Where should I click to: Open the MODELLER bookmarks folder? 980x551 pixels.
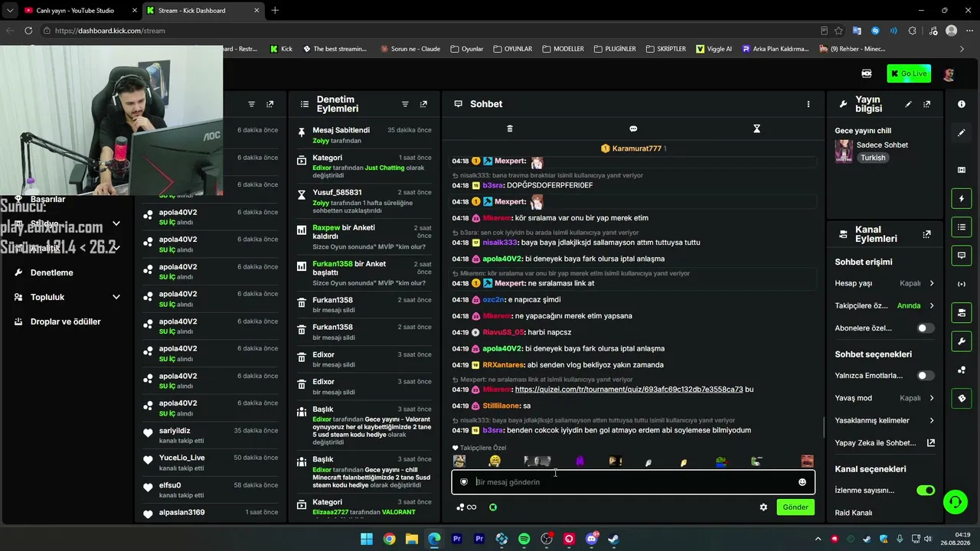(x=563, y=49)
